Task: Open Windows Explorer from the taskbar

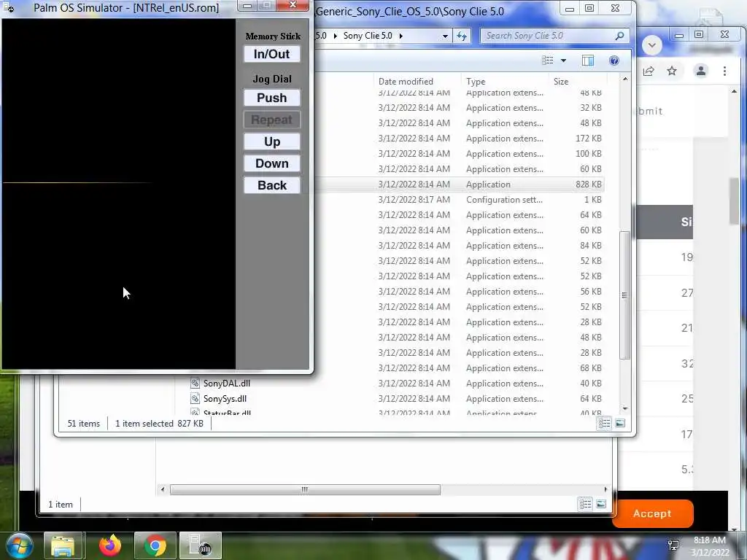Action: coord(63,545)
